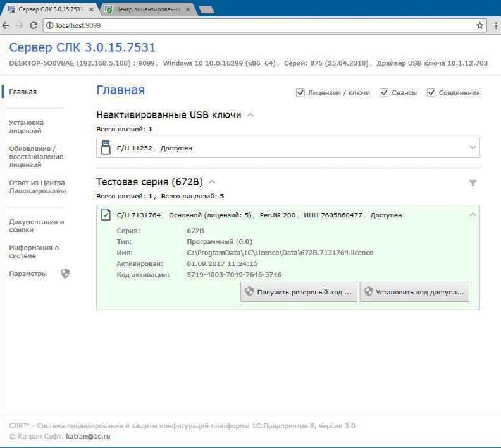The image size is (501, 448).
Task: Switch to the Центр лицензирования browser tab
Action: 144,10
